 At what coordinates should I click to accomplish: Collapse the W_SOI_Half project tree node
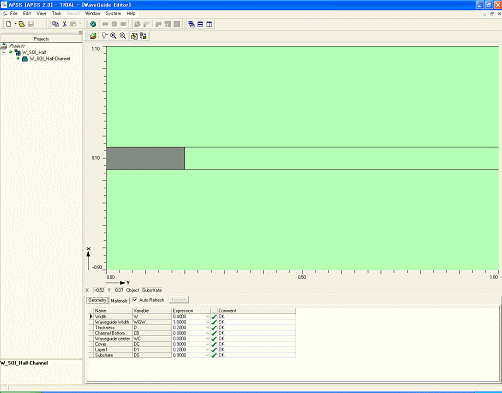[x=4, y=52]
